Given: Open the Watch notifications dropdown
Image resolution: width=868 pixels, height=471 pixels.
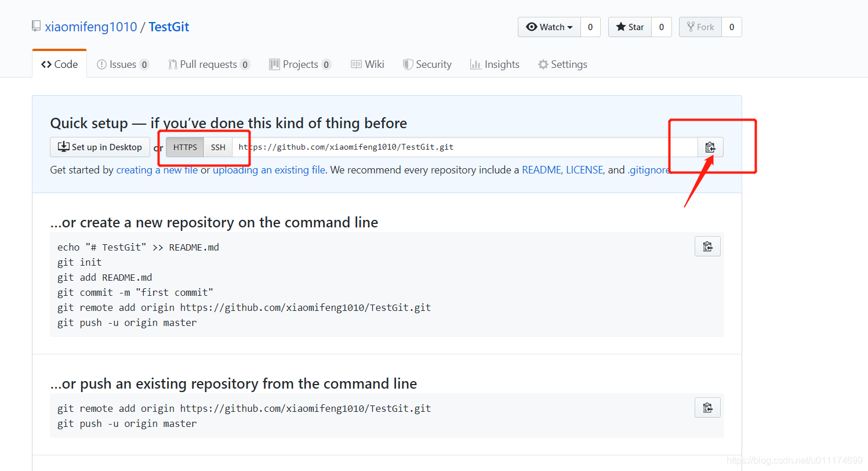Looking at the screenshot, I should 549,27.
